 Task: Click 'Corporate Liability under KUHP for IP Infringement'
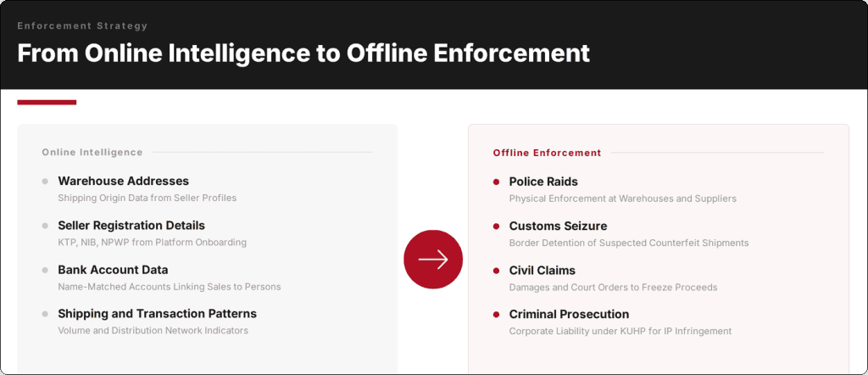pyautogui.click(x=620, y=331)
